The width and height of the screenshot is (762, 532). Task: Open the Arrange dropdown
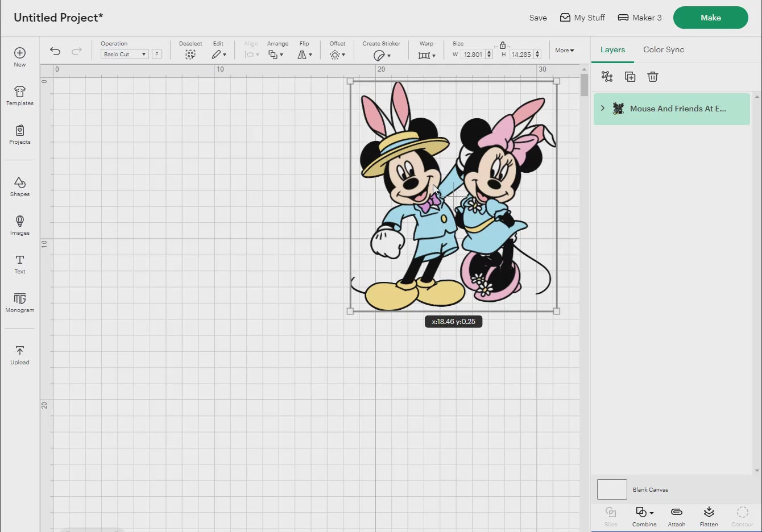click(276, 55)
